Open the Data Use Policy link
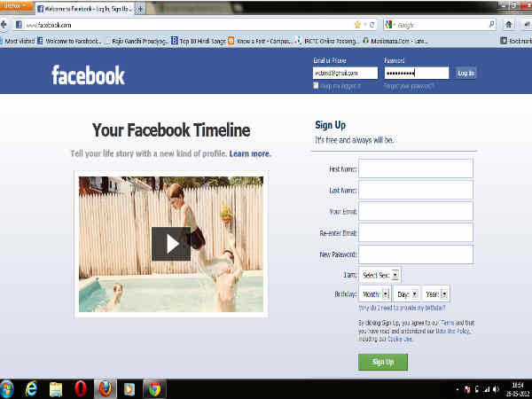The image size is (532, 399). tap(453, 331)
